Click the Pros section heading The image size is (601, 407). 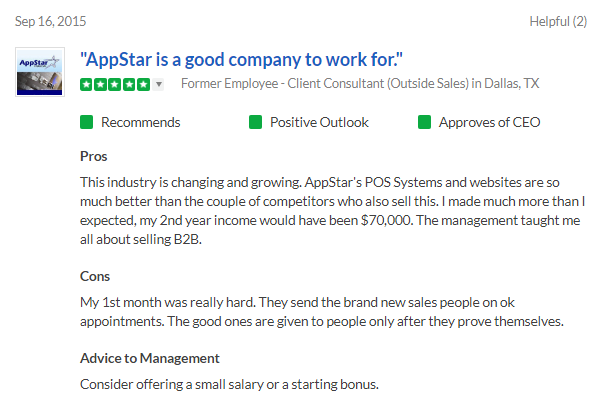94,156
